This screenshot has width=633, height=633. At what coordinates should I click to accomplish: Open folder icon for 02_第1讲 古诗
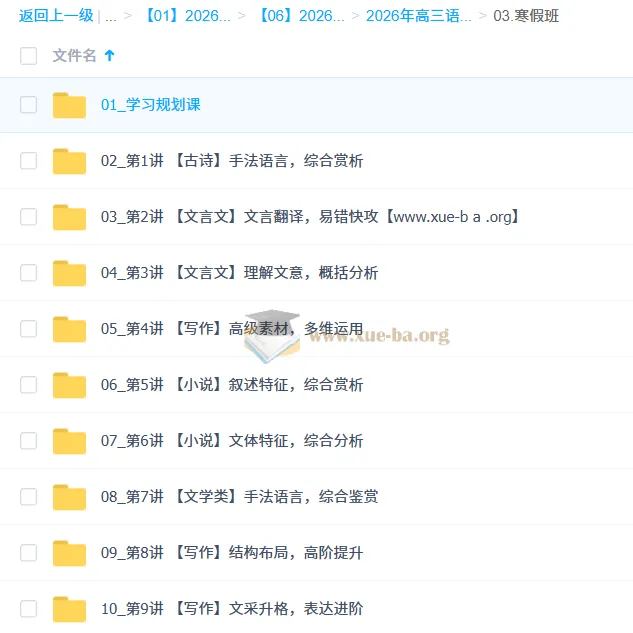pos(69,161)
